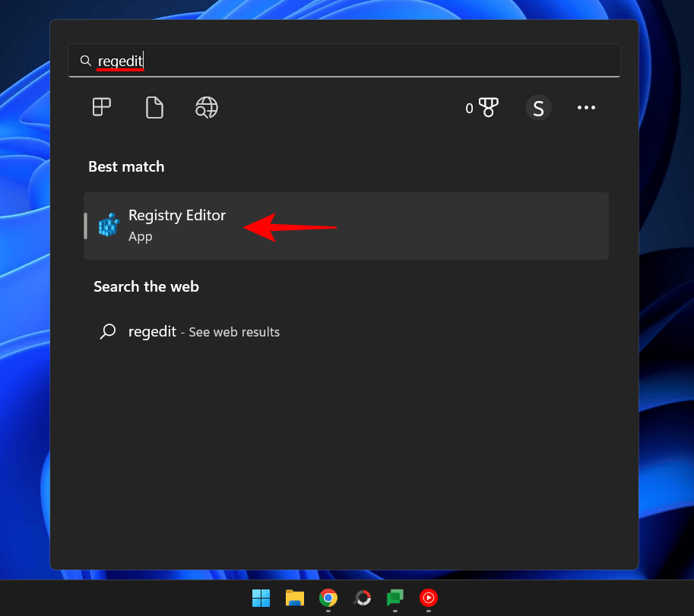Open Google Chrome from the taskbar

(328, 599)
